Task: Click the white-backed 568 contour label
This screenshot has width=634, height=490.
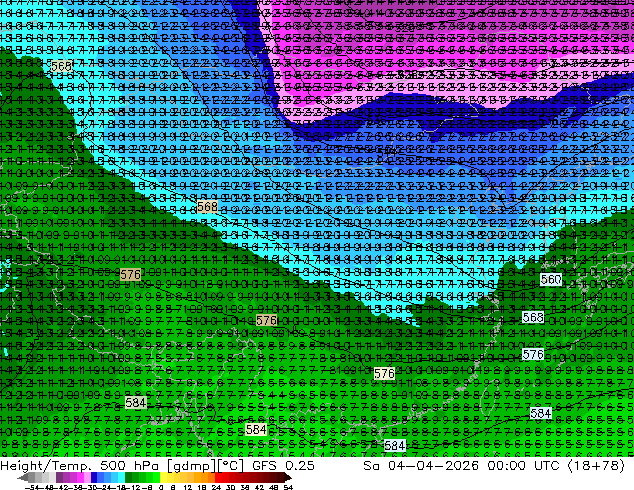Action: pos(533,317)
